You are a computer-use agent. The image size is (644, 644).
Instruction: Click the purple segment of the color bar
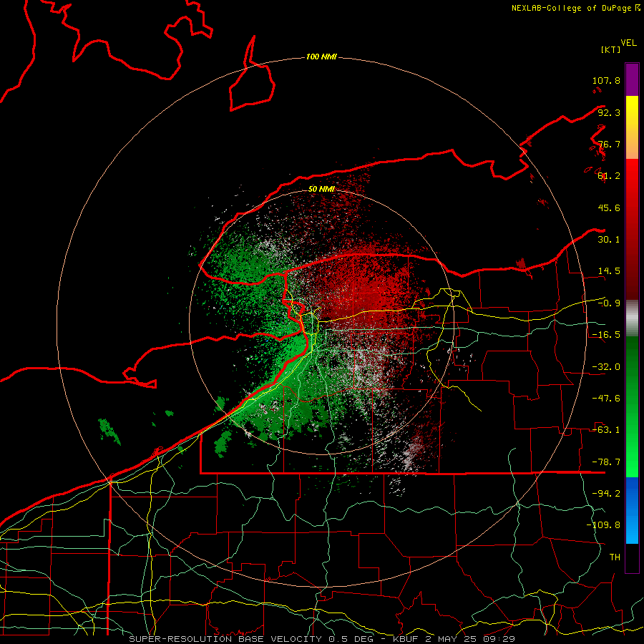(x=632, y=79)
